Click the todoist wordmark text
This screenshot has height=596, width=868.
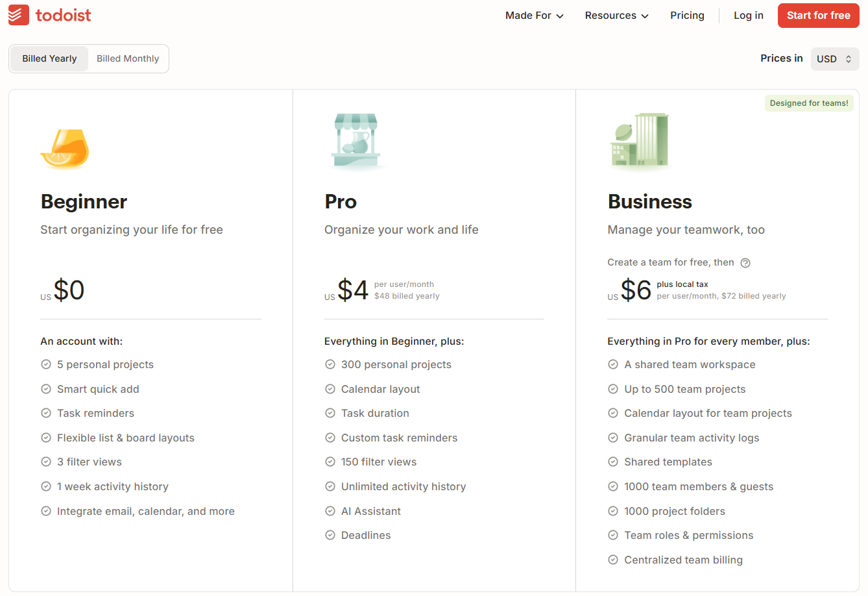tap(64, 15)
